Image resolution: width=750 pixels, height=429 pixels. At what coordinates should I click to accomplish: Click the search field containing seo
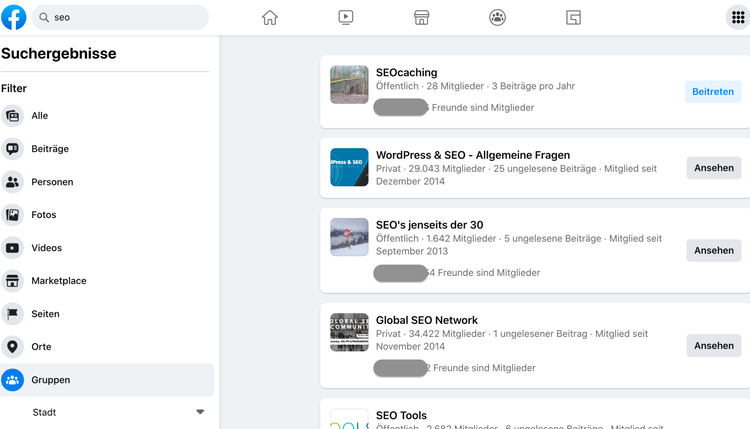tap(120, 17)
